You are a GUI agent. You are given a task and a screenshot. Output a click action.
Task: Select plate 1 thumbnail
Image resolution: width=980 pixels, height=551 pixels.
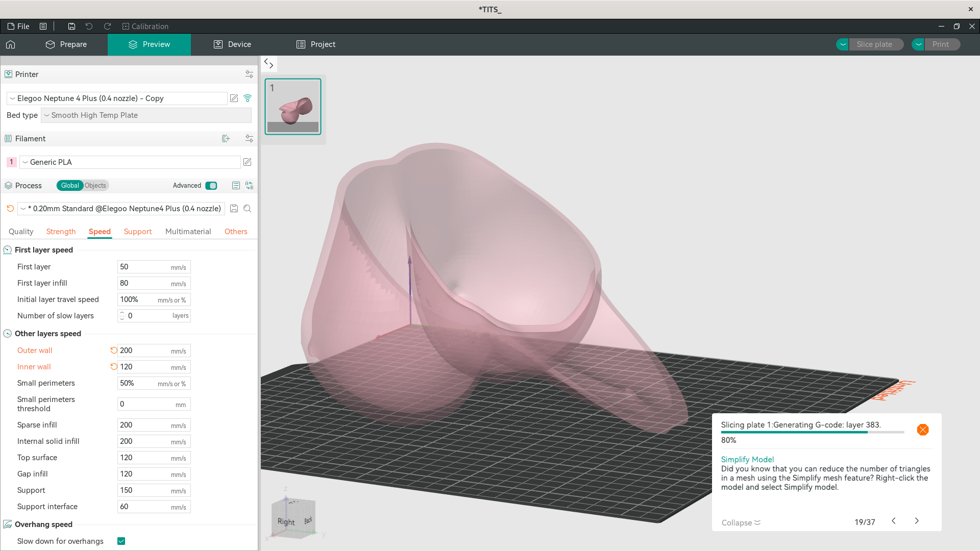click(293, 107)
